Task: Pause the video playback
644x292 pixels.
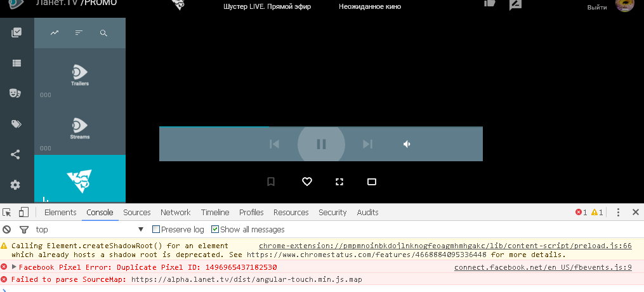Action: [321, 144]
